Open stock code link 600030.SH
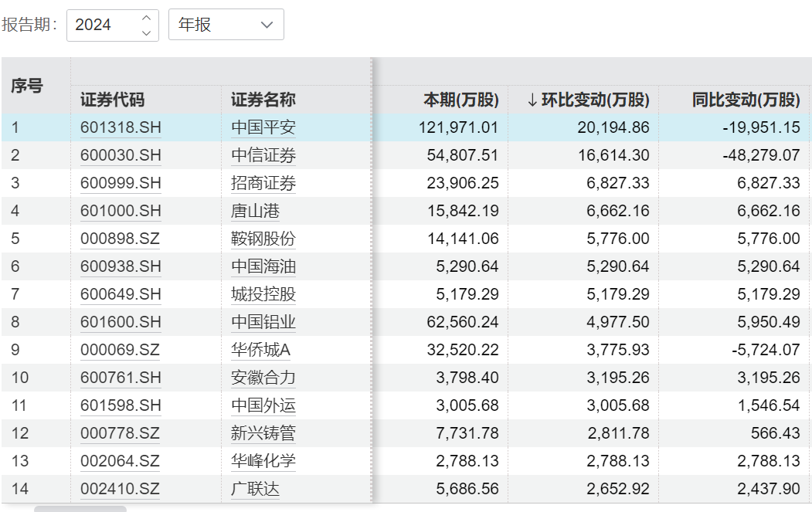 tap(121, 155)
